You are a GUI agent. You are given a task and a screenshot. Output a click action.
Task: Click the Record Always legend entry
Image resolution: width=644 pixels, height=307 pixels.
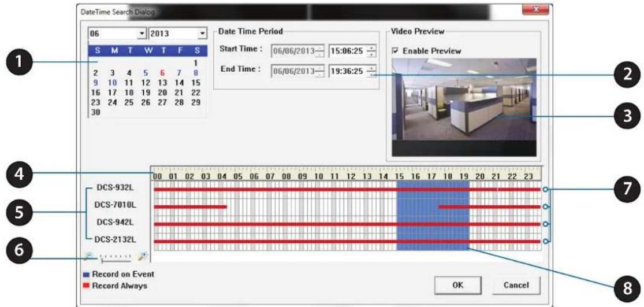coord(116,285)
